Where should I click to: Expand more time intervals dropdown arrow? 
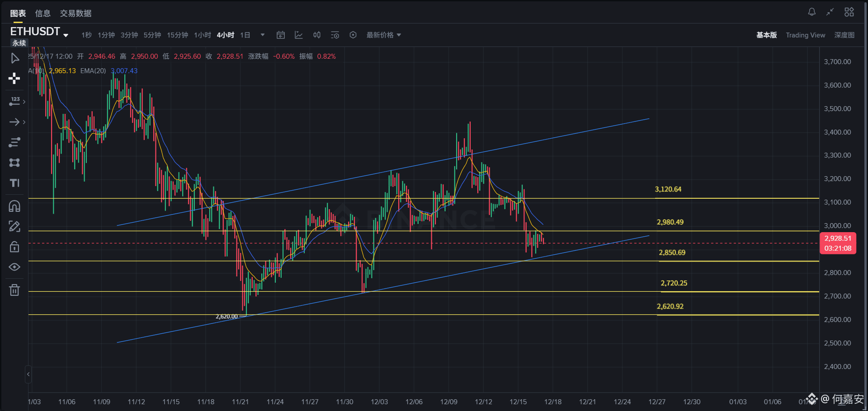(263, 35)
